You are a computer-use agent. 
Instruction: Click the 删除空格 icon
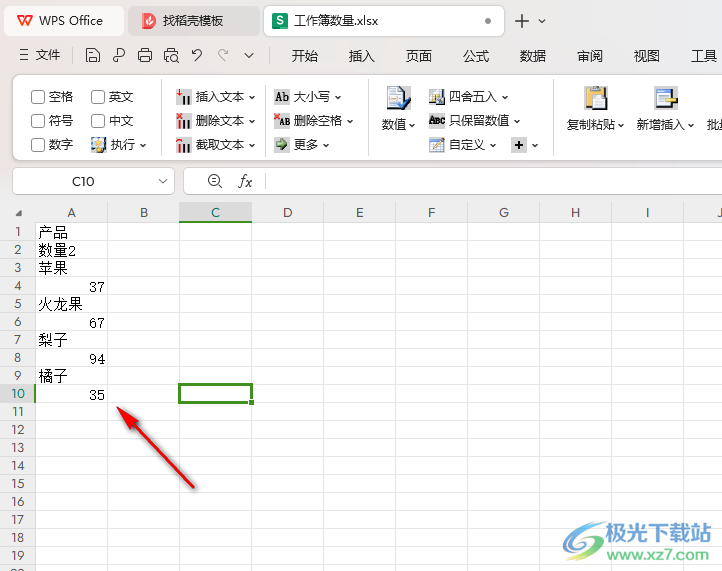282,121
